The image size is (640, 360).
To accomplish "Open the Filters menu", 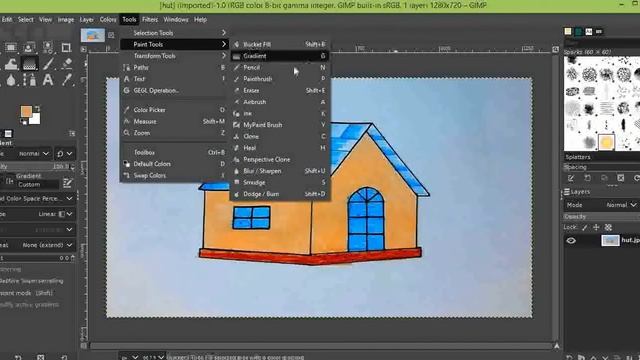I will 150,20.
